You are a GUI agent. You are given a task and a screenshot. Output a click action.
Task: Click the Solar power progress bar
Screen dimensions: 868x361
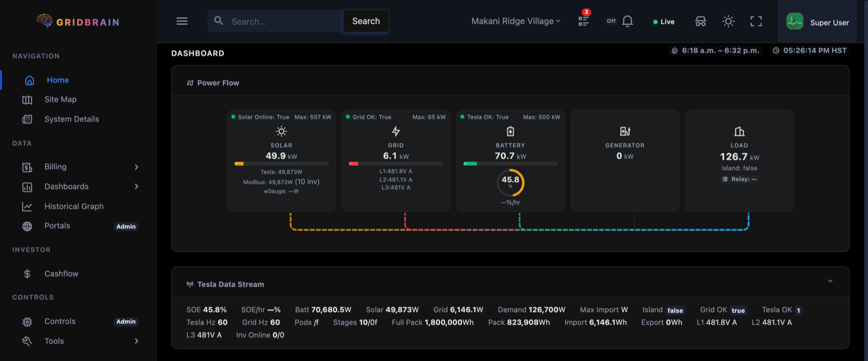point(281,163)
